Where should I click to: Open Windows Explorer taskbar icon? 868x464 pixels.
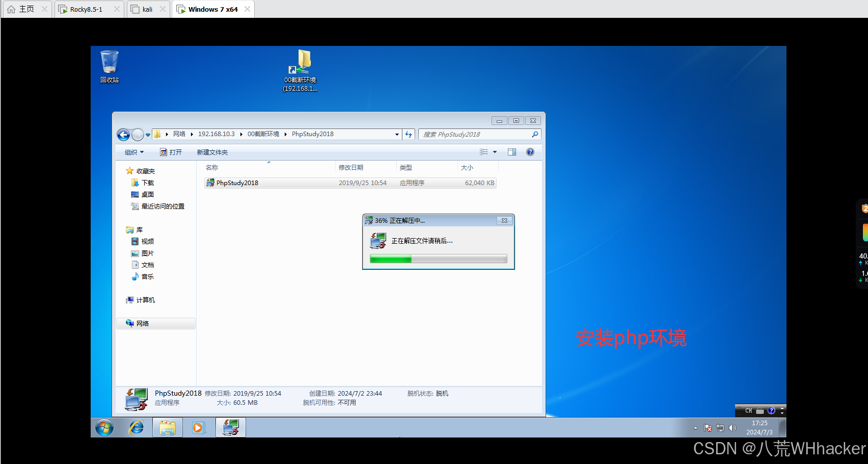click(168, 428)
